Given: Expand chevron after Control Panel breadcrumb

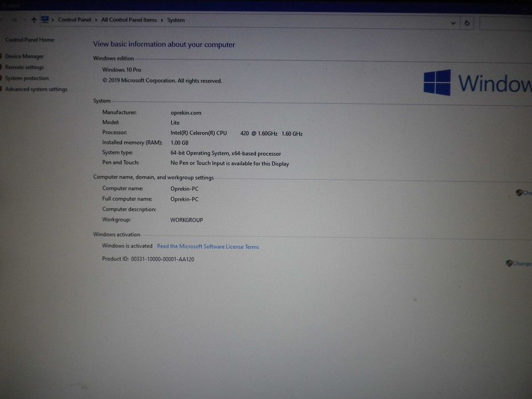Looking at the screenshot, I should (96, 20).
